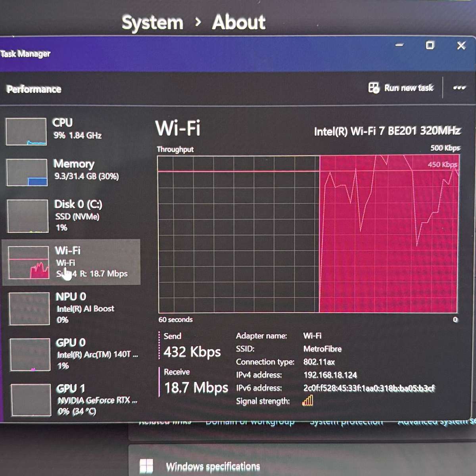476x476 pixels.
Task: Open the three-dots more options menu
Action: 459,88
